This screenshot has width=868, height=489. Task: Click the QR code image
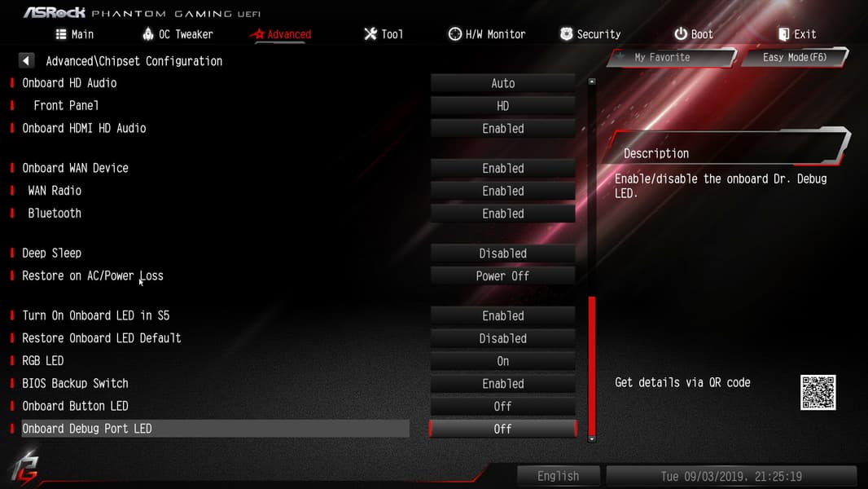818,392
